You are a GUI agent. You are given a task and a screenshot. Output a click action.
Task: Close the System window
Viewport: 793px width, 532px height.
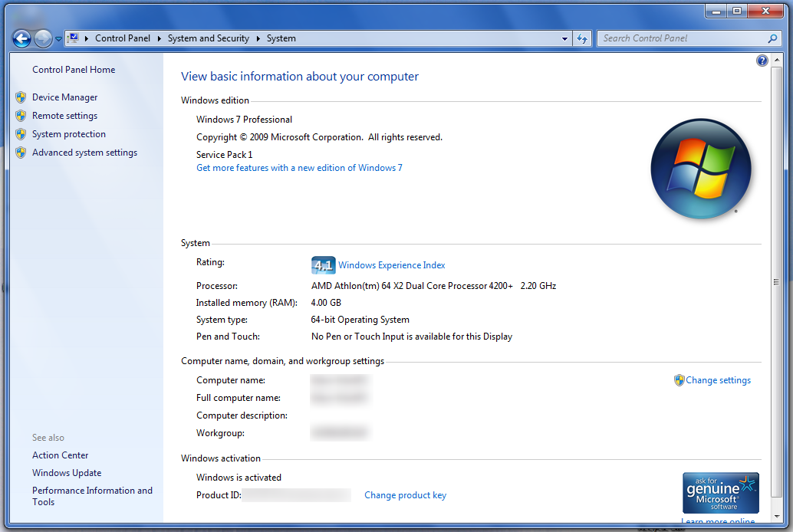coord(765,11)
